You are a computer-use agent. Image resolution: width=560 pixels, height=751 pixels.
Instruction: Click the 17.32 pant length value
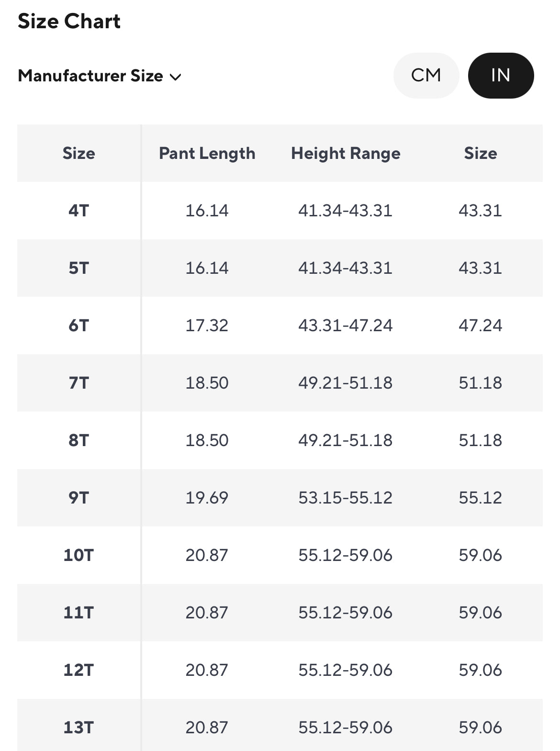tap(207, 325)
